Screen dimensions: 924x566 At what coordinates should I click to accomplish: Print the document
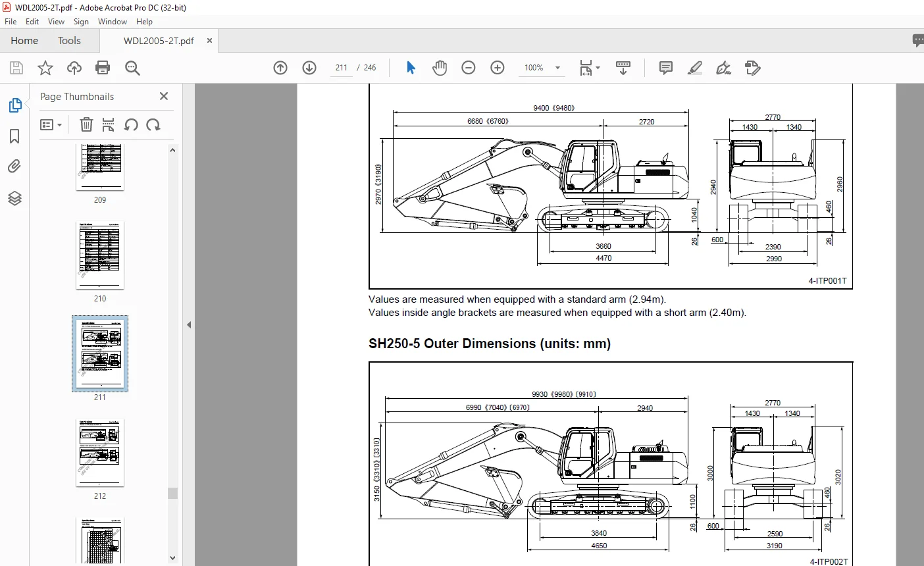(x=103, y=68)
